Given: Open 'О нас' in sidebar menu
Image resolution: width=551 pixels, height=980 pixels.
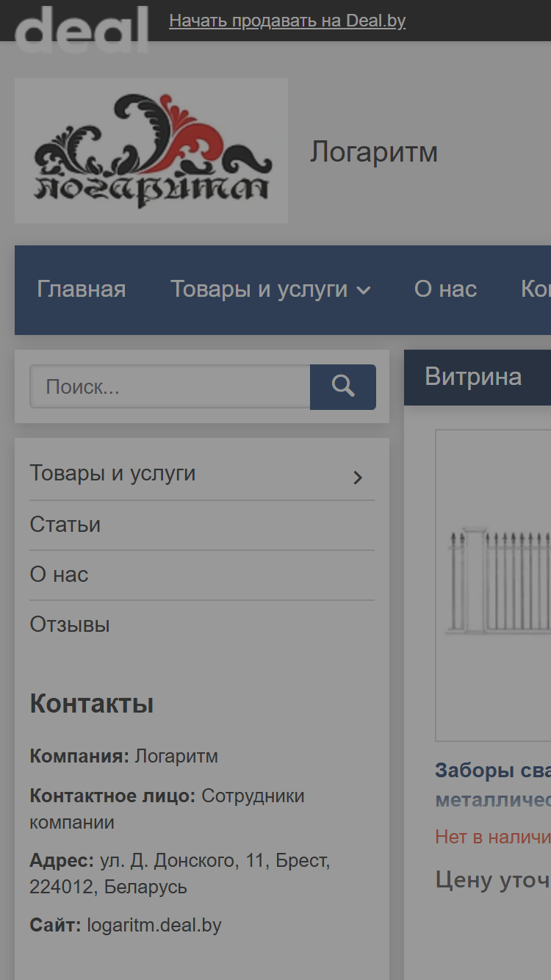Looking at the screenshot, I should pos(59,574).
